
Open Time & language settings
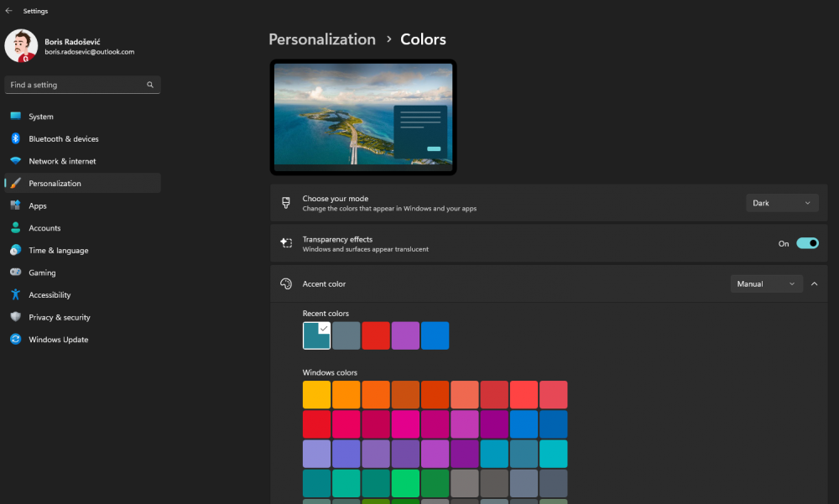[82, 251]
